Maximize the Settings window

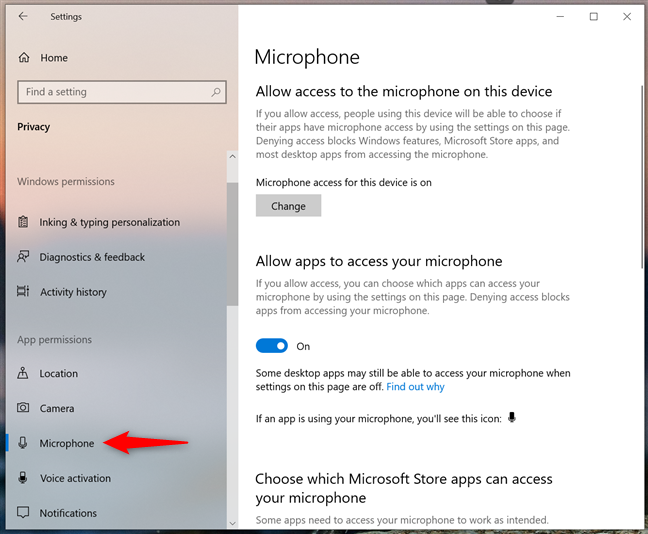click(x=593, y=17)
